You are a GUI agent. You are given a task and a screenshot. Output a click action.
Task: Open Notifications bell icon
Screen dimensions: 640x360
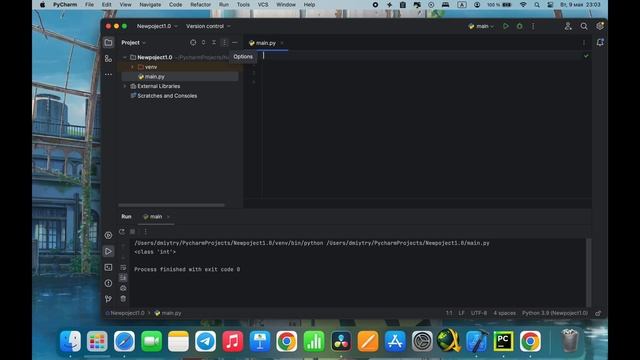600,42
